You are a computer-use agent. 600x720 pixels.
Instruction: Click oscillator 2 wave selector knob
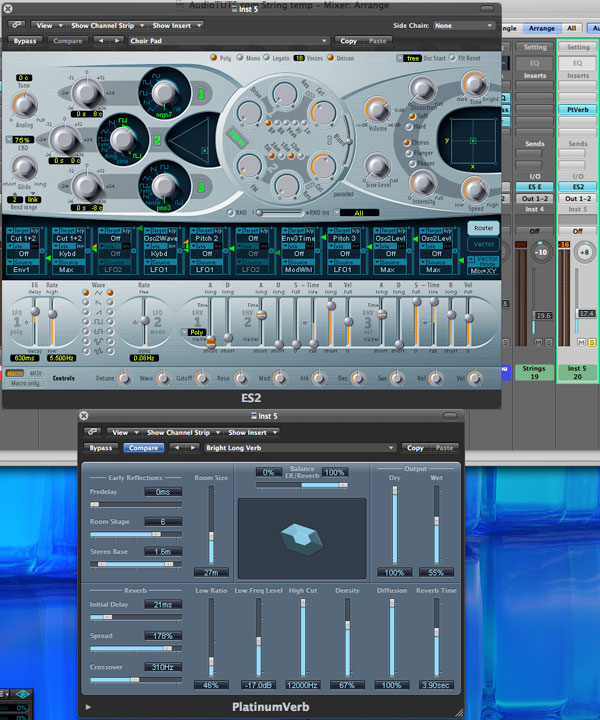(x=123, y=138)
